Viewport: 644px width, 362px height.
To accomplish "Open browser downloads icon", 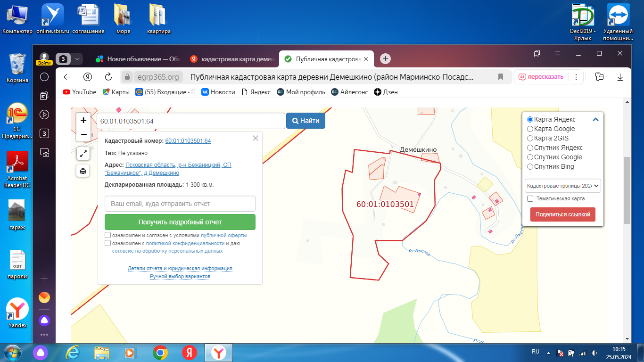I will (620, 77).
